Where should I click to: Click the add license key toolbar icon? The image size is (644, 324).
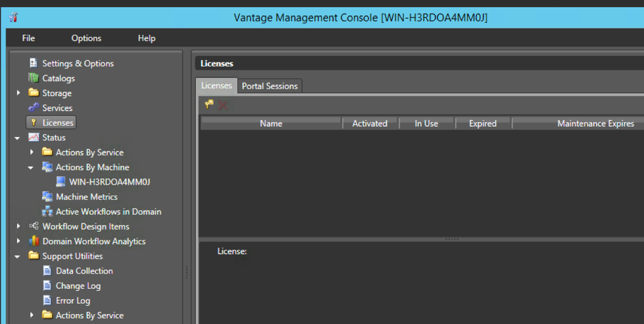click(209, 104)
